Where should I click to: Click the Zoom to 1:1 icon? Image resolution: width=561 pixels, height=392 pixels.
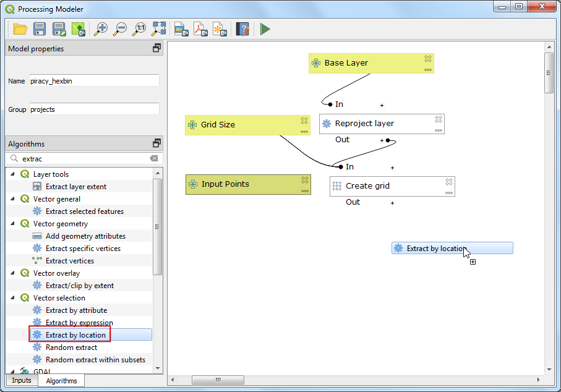(x=140, y=28)
